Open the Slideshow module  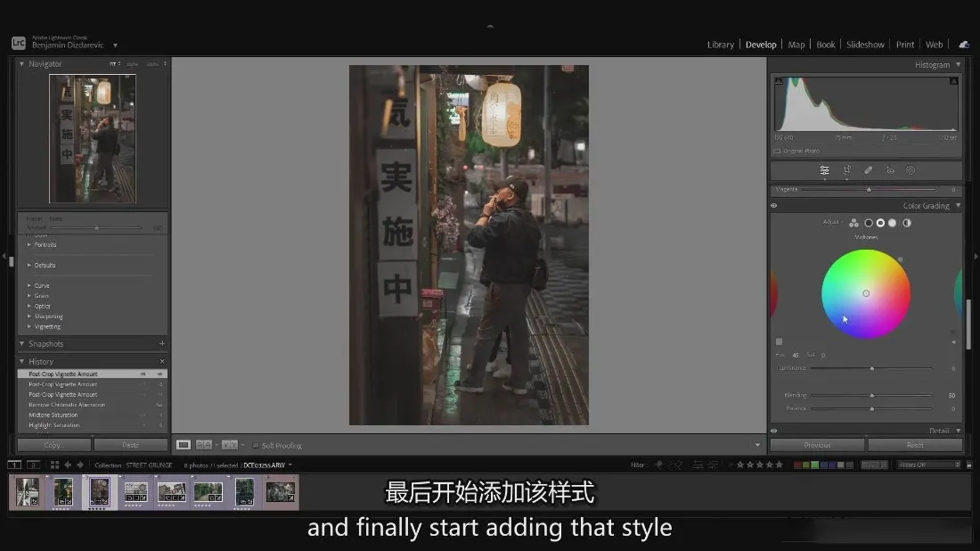[865, 45]
